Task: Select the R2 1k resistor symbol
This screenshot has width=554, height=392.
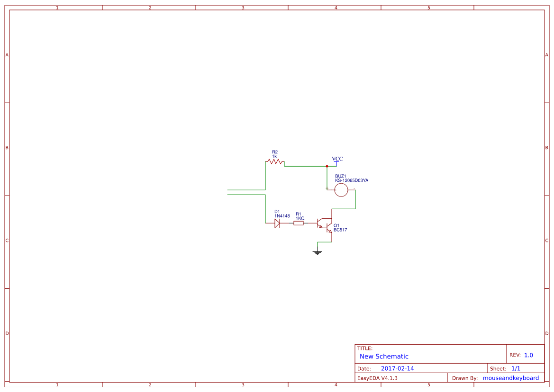Action: point(275,162)
